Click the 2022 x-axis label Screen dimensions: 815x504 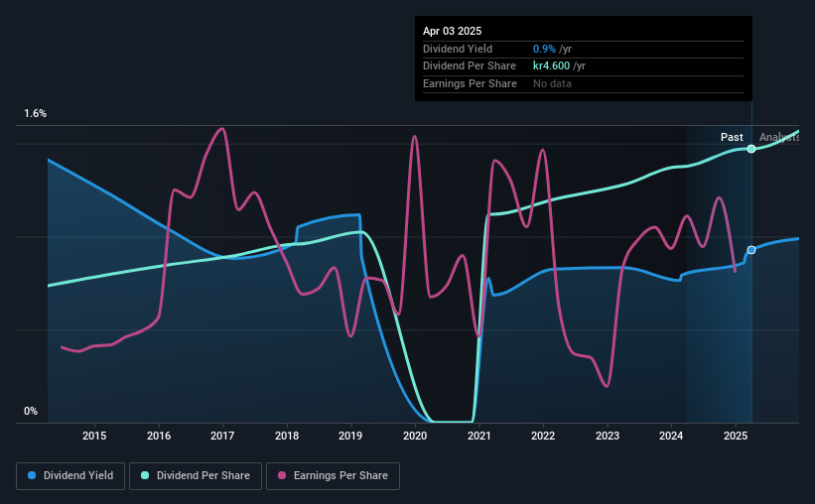click(x=543, y=436)
